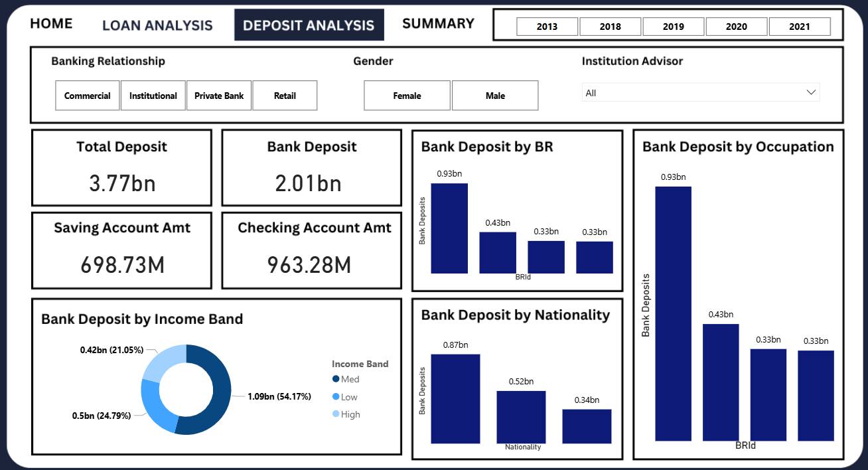
Task: Click the Saving Account Amt 698.73M value
Action: (x=122, y=265)
